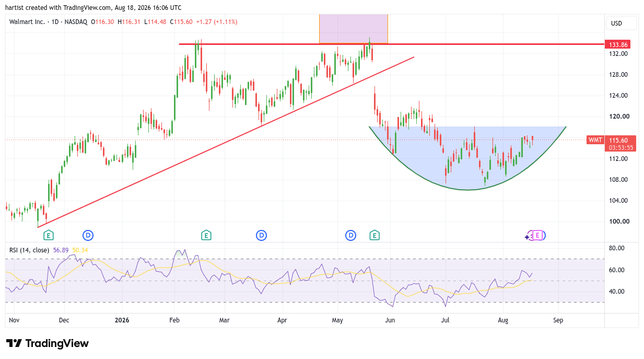Click the Dec label on time axis
This screenshot has height=359, width=644.
point(64,320)
